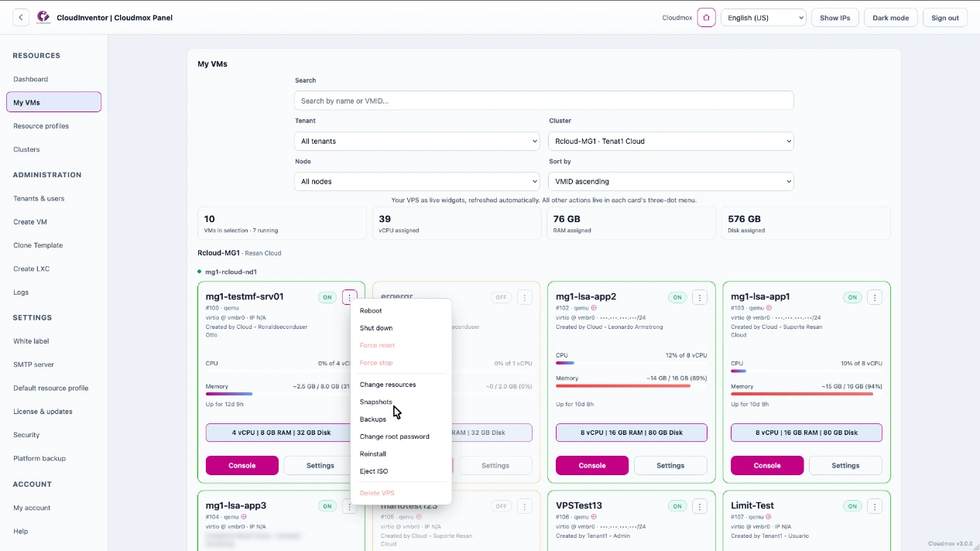Screen dimensions: 980x551
Task: Click ON status badge of Limit-Test
Action: click(x=852, y=506)
